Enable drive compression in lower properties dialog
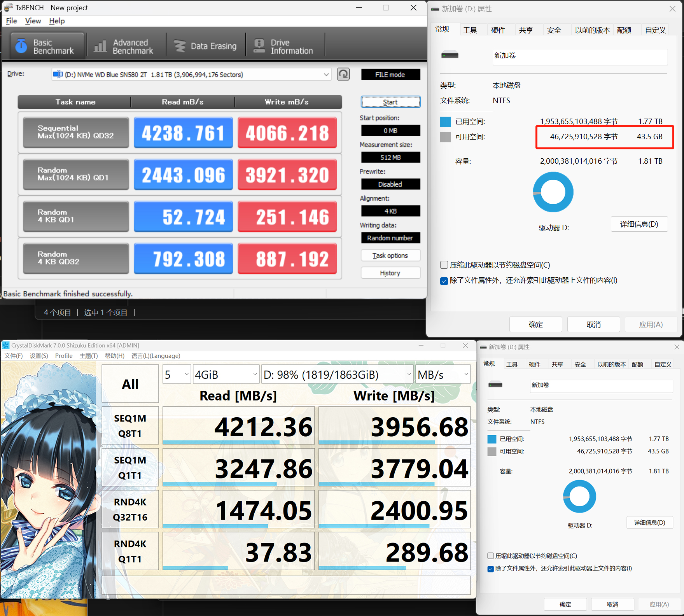This screenshot has height=616, width=684. click(490, 556)
